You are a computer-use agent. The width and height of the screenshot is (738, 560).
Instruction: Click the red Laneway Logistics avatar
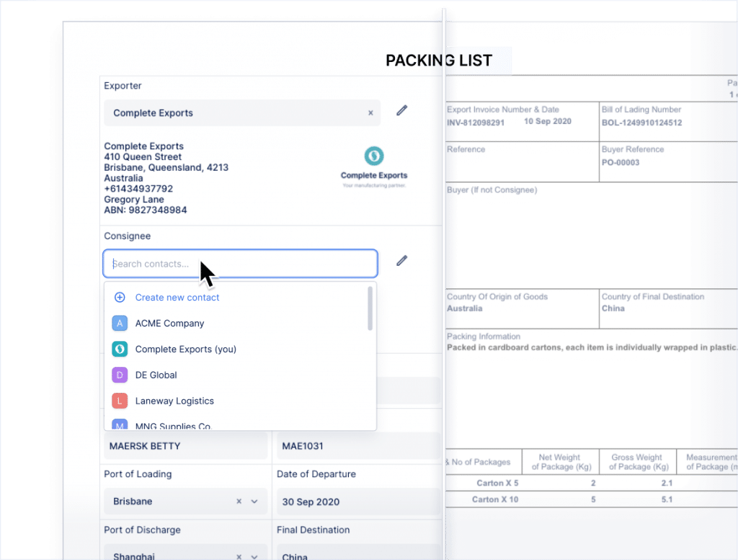[120, 401]
